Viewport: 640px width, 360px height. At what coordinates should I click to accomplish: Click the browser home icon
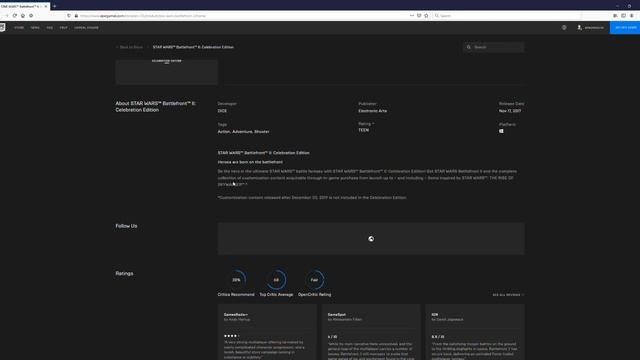[23, 16]
